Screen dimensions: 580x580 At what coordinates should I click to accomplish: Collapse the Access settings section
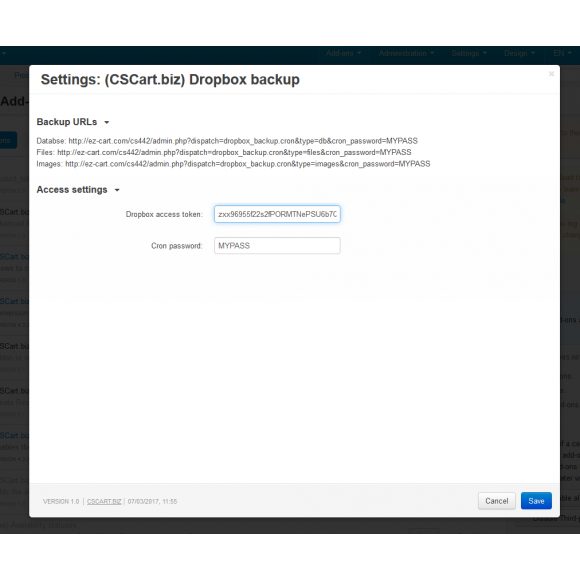(78, 190)
